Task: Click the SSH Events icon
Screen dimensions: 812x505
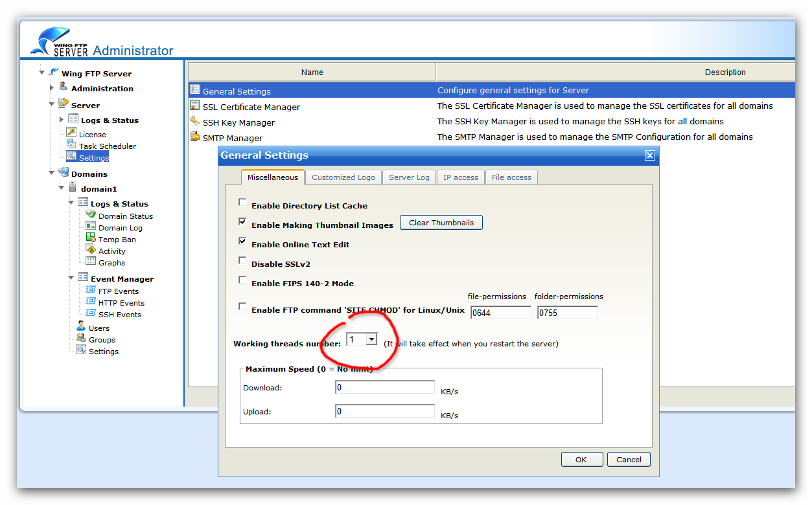Action: click(91, 313)
